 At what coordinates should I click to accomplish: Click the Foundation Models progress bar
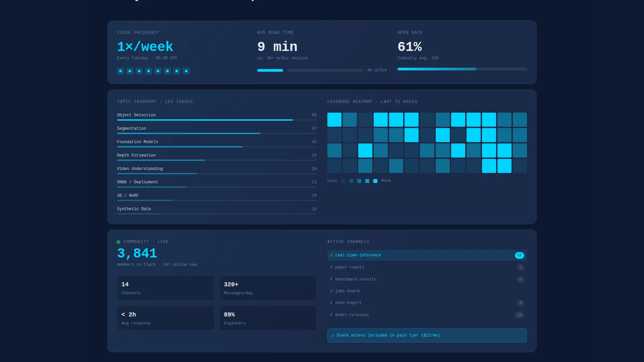217,147
